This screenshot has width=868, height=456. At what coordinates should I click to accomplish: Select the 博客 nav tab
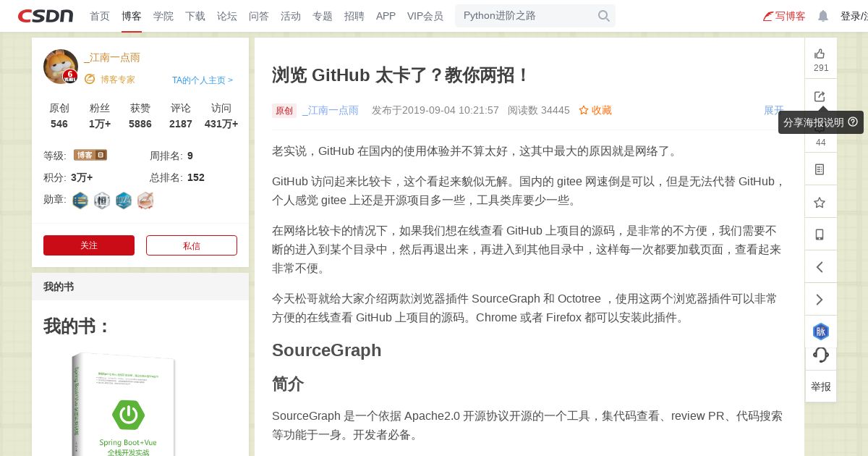coord(132,16)
